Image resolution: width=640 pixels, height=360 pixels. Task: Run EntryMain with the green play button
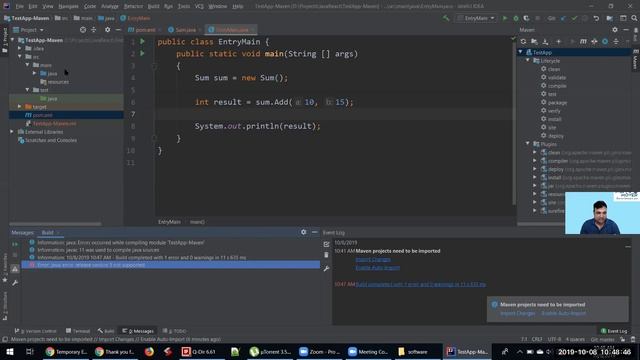505,18
